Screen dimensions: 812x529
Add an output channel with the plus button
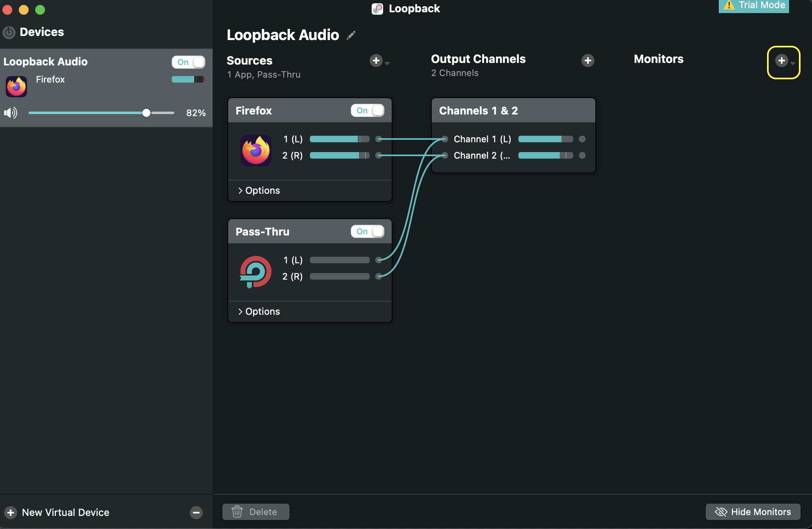(588, 61)
